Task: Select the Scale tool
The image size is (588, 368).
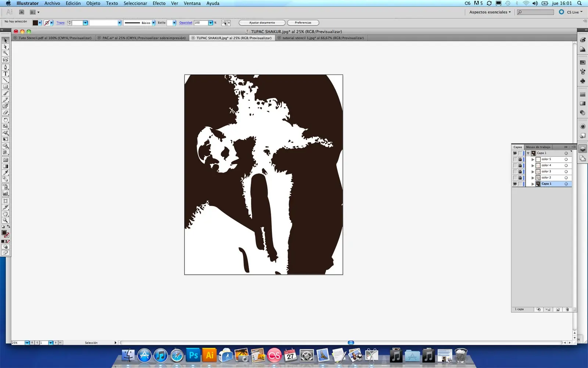Action: tap(6, 126)
